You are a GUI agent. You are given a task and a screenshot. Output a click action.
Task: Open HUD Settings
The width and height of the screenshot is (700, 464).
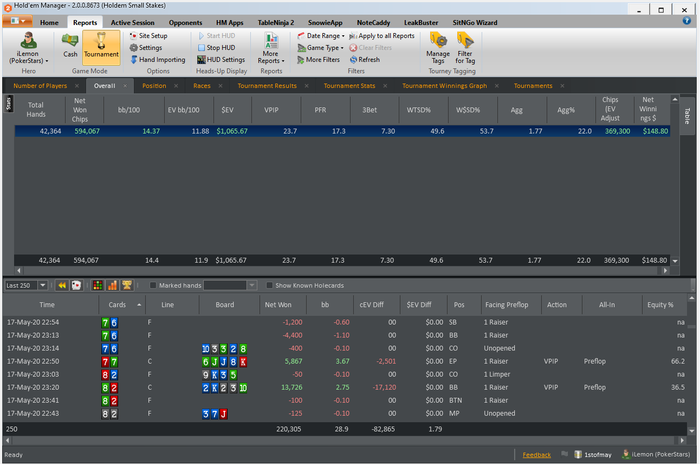pyautogui.click(x=221, y=59)
